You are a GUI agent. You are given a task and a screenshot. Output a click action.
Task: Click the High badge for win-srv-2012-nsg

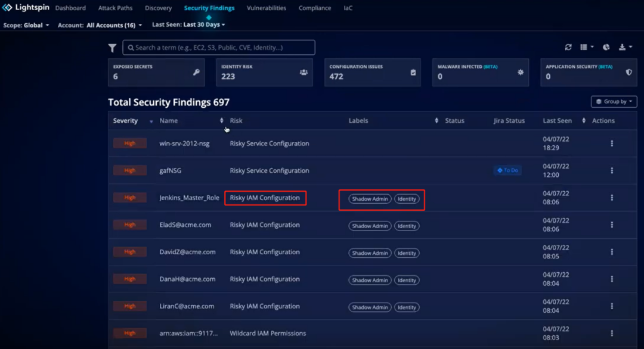click(130, 143)
